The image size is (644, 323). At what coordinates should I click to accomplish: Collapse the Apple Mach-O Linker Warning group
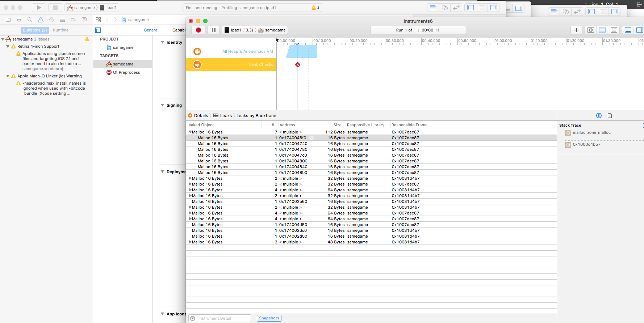point(8,76)
